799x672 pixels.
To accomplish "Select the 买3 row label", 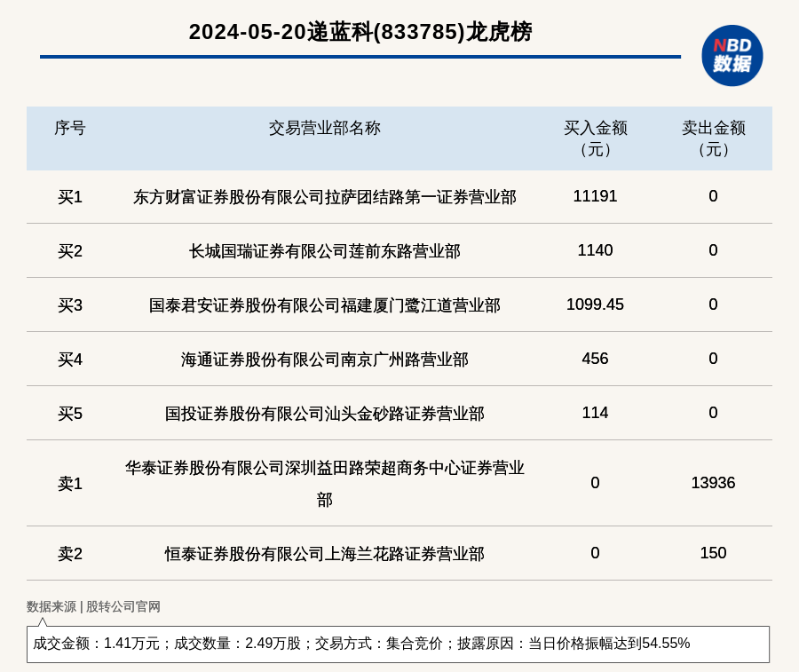I will 70,305.
